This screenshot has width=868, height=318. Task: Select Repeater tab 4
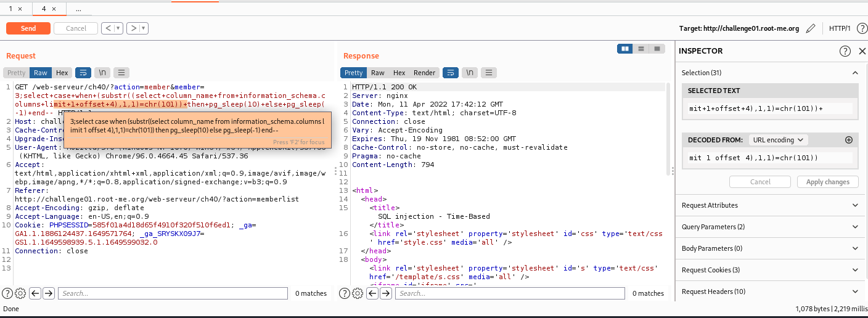[x=44, y=9]
